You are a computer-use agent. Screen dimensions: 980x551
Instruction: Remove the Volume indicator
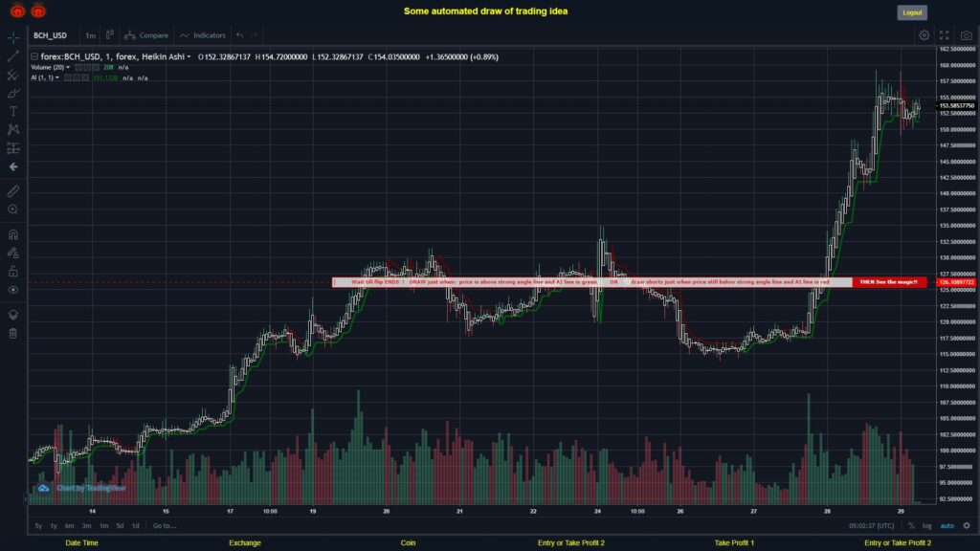[95, 68]
